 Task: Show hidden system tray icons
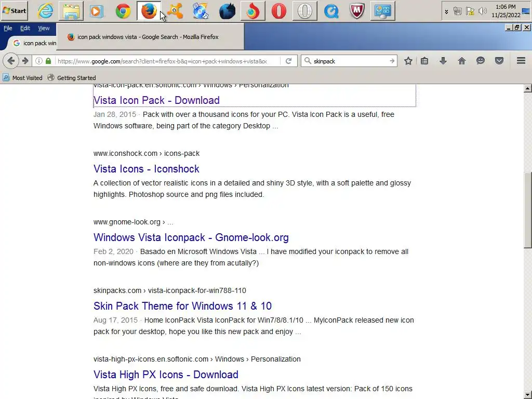pos(446,11)
